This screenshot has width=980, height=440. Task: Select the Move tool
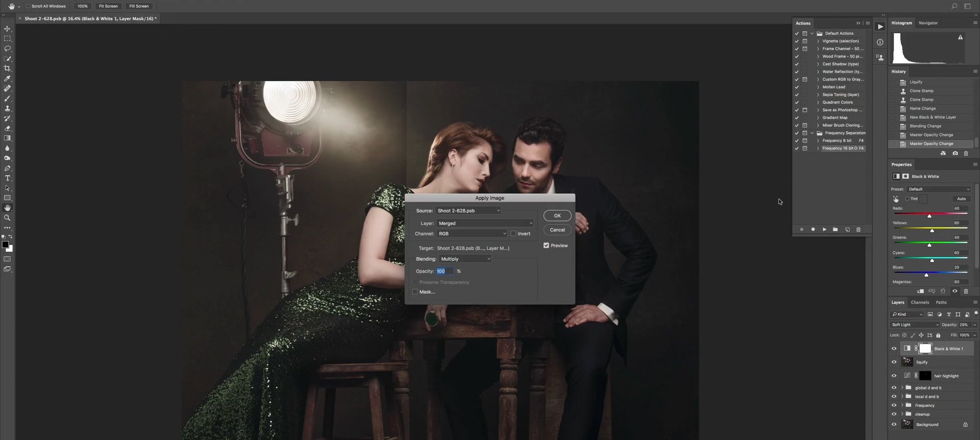(x=7, y=29)
